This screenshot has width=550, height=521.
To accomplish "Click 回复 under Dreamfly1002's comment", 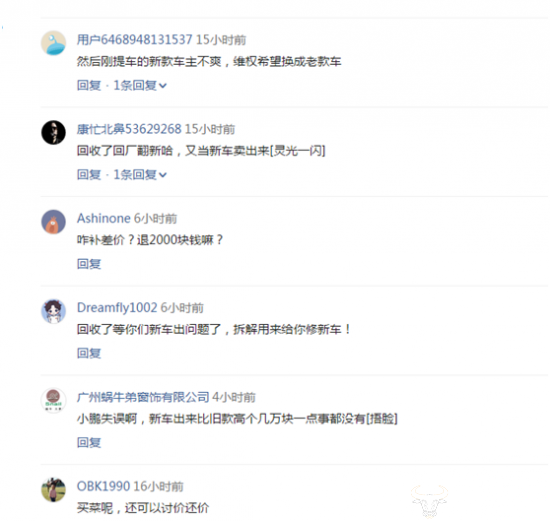I will (x=89, y=353).
